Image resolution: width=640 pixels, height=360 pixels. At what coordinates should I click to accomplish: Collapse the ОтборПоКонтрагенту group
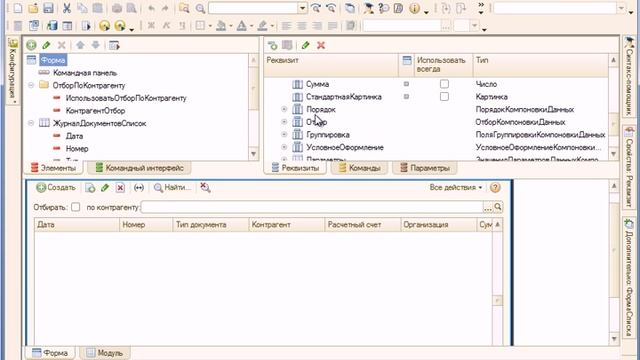(x=31, y=85)
